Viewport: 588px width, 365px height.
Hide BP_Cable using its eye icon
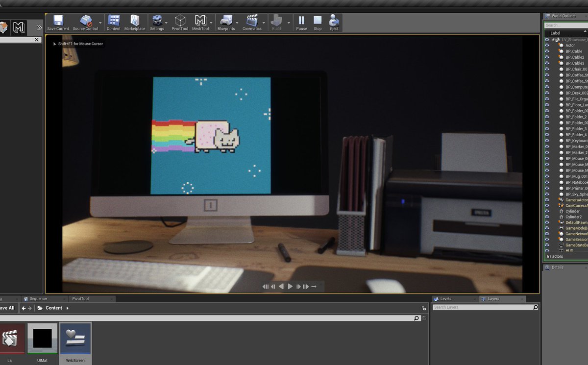(547, 51)
